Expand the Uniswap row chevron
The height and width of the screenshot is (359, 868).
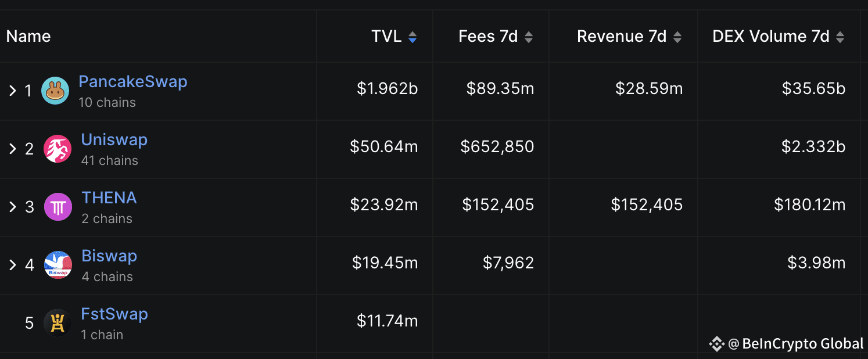tap(12, 149)
